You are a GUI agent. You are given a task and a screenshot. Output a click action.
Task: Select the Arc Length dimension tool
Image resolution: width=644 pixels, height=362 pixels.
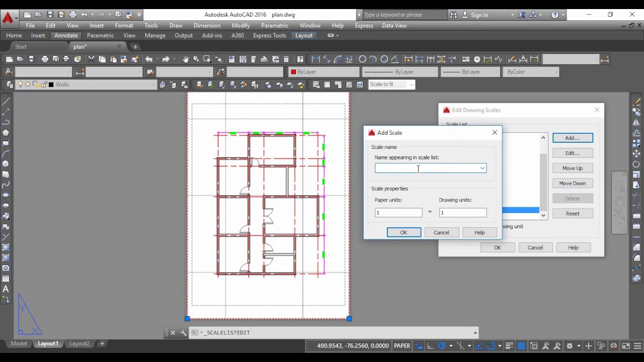pyautogui.click(x=338, y=59)
